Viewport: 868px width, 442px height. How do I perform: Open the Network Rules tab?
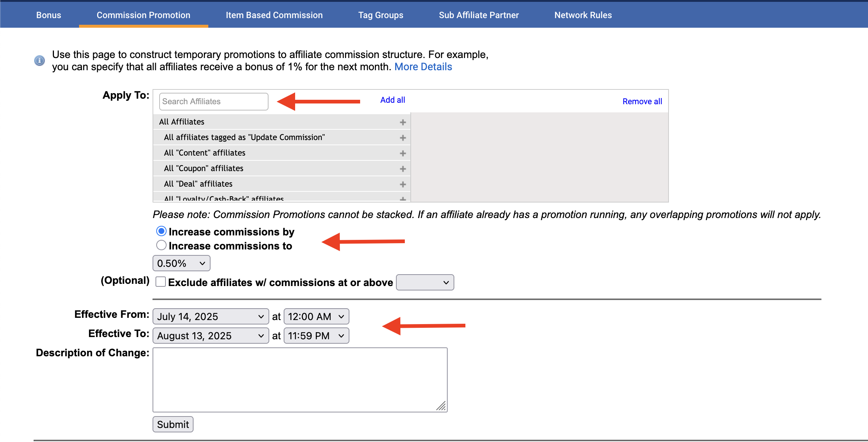point(583,15)
